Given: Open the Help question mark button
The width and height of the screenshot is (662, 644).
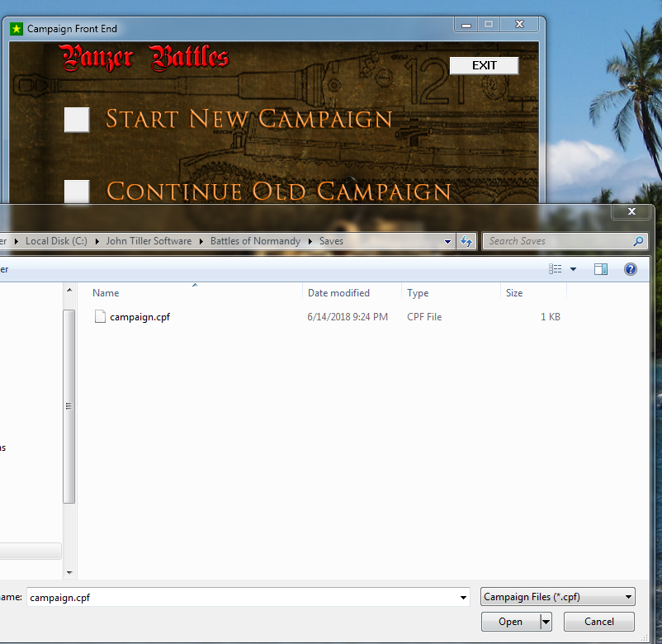Looking at the screenshot, I should 631,269.
